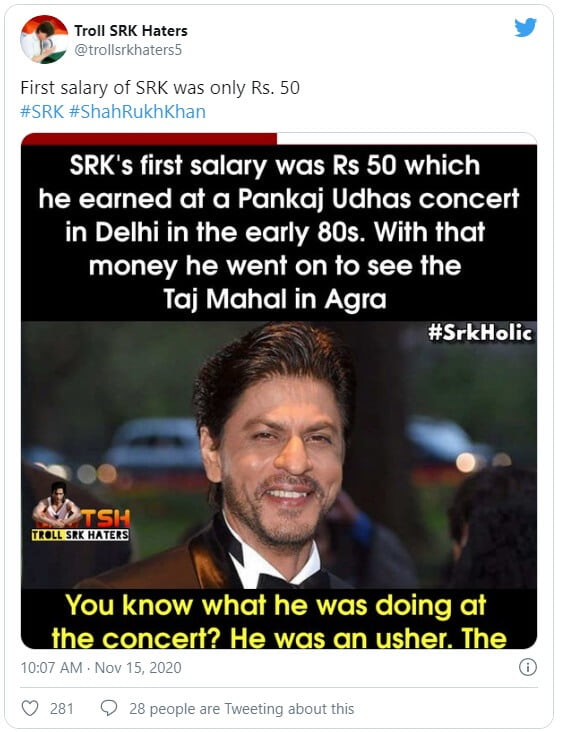The height and width of the screenshot is (732, 561).
Task: Open the #SRK hashtag
Action: pyautogui.click(x=42, y=112)
